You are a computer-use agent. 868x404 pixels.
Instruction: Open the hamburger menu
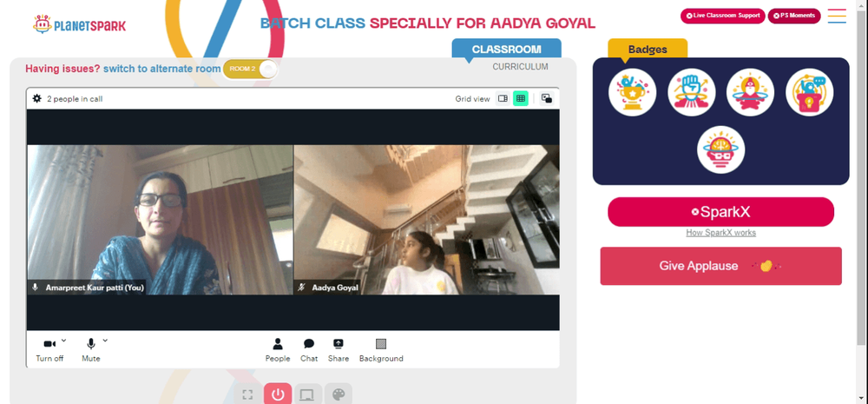point(837,16)
